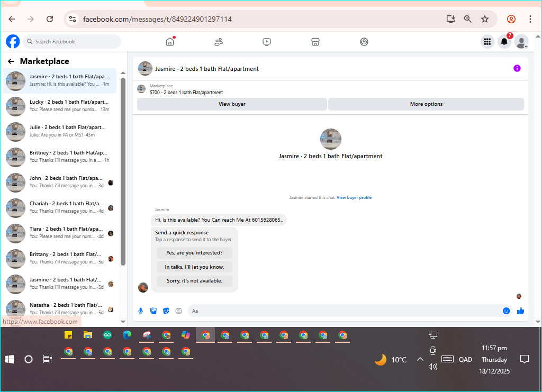Choose a sticker
The width and height of the screenshot is (542, 392).
[x=166, y=311]
